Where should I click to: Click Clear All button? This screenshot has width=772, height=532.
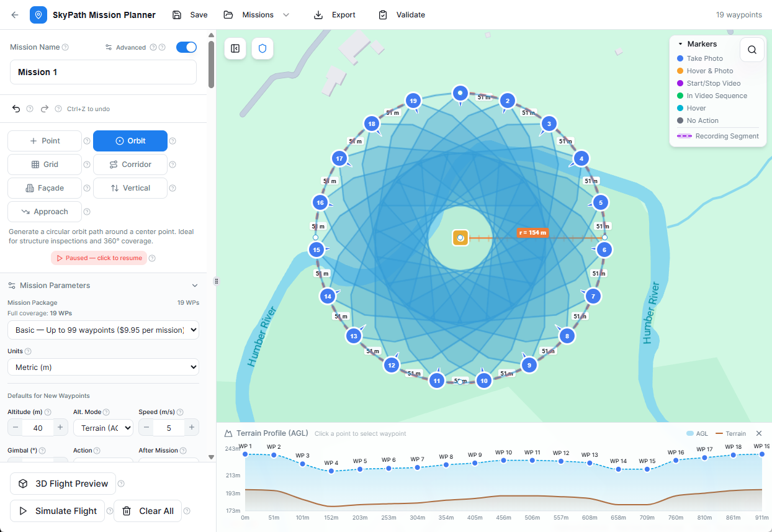148,511
